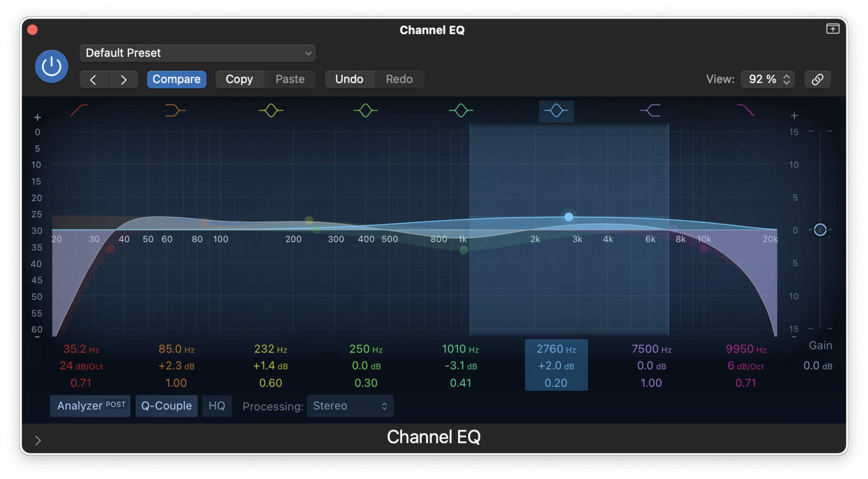This screenshot has height=479, width=868.
Task: Click the left plus icon above analyzer scale
Action: tap(37, 118)
